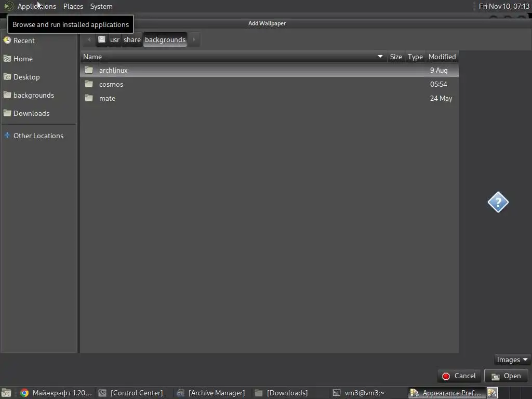The width and height of the screenshot is (532, 399).
Task: Click the blue question mark icon
Action: coord(498,202)
